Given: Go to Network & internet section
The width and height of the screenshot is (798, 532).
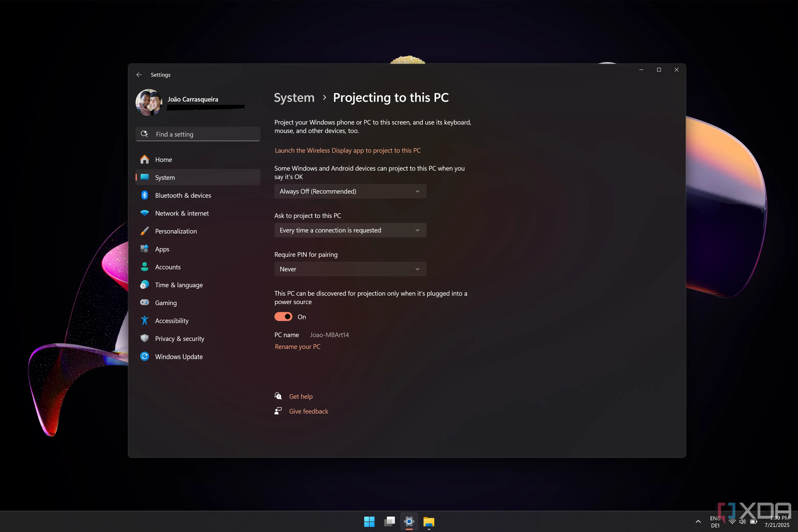Looking at the screenshot, I should (x=182, y=213).
